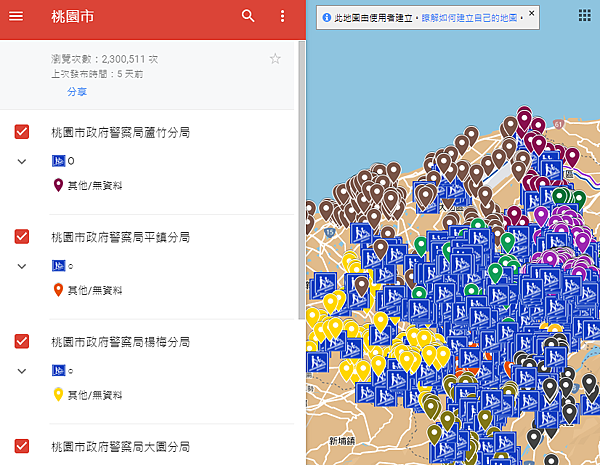Click the search magnifier icon
The image size is (600, 465).
coord(248,16)
